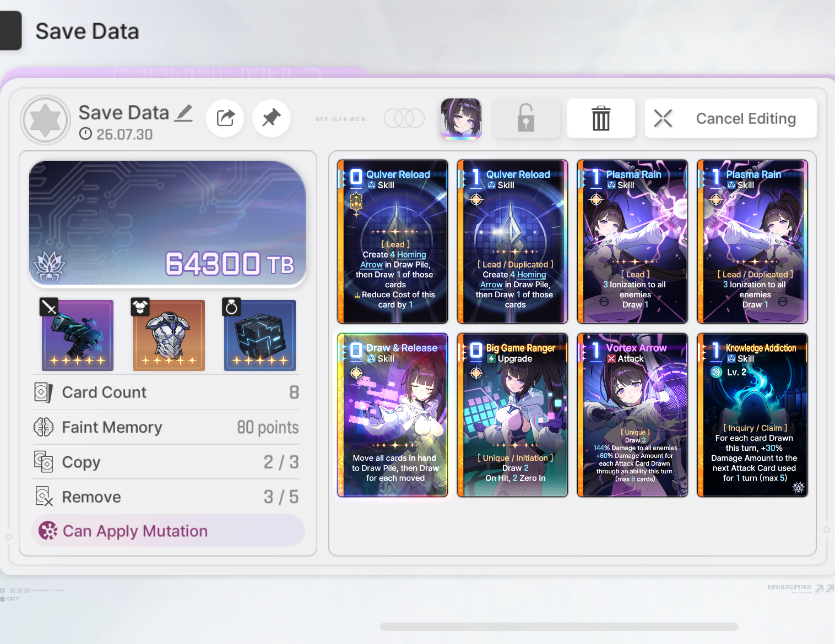Click the Card Count icon
This screenshot has height=644, width=835.
coord(44,392)
